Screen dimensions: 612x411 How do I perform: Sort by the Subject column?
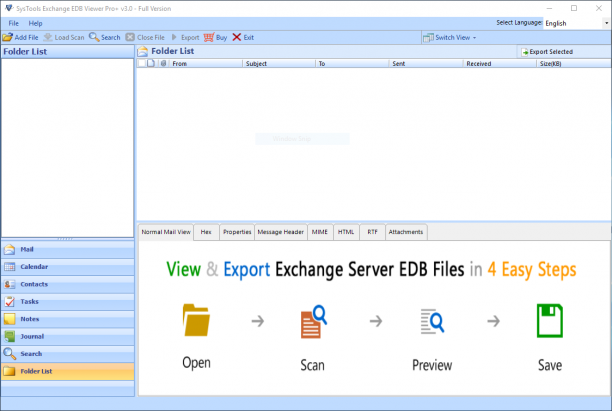(x=279, y=64)
